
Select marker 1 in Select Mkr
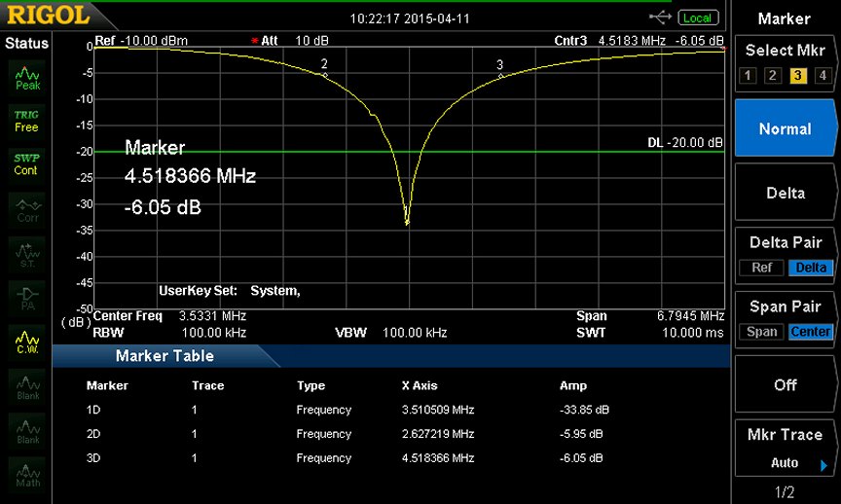coord(748,76)
